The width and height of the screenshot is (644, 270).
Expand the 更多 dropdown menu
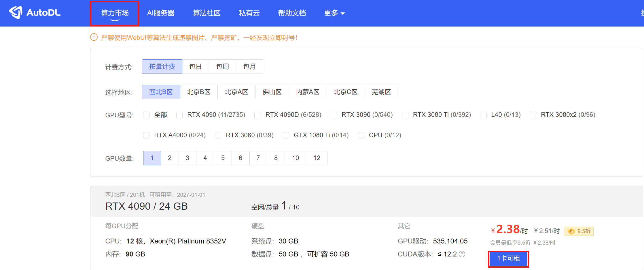(x=334, y=13)
